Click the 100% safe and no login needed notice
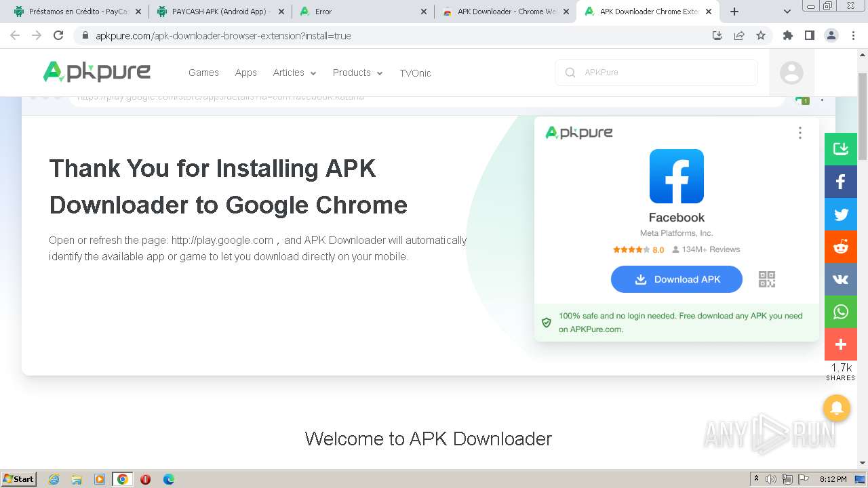Image resolution: width=868 pixels, height=488 pixels. coord(677,323)
